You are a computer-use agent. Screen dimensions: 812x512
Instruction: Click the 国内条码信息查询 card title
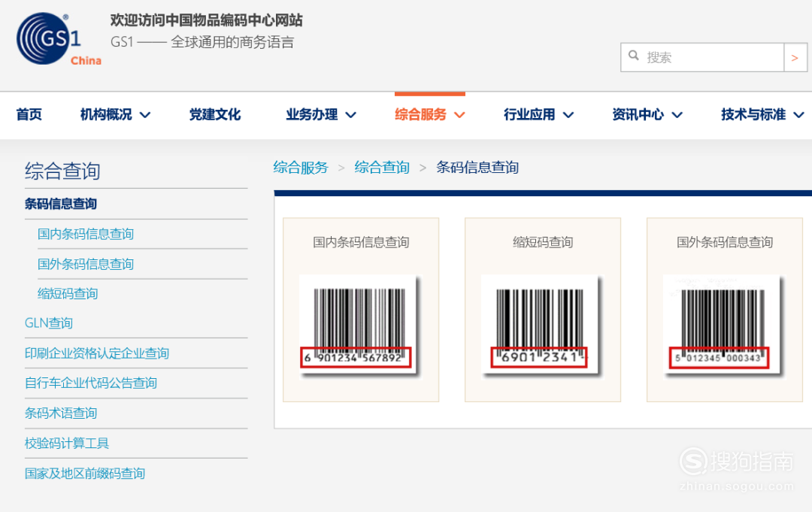pyautogui.click(x=361, y=242)
